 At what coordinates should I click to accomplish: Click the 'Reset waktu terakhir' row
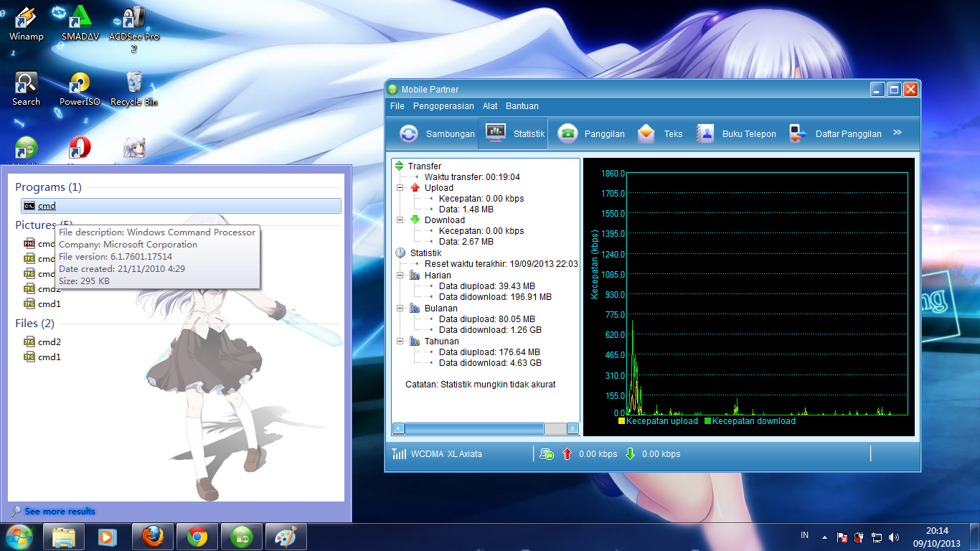pos(501,264)
